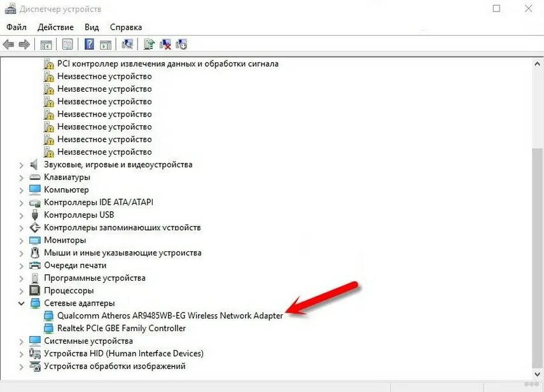The width and height of the screenshot is (544, 392).
Task: Expand the Мониторы node
Action: (22, 241)
